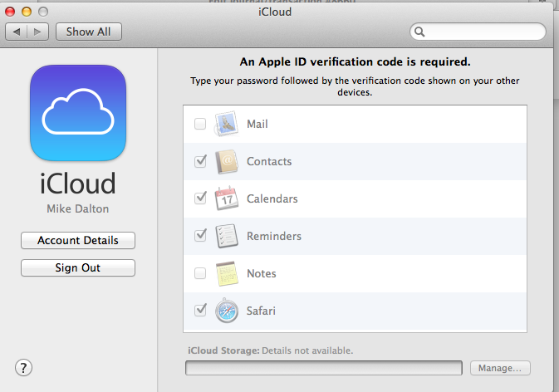Click the Mike Dalton account name

click(78, 208)
